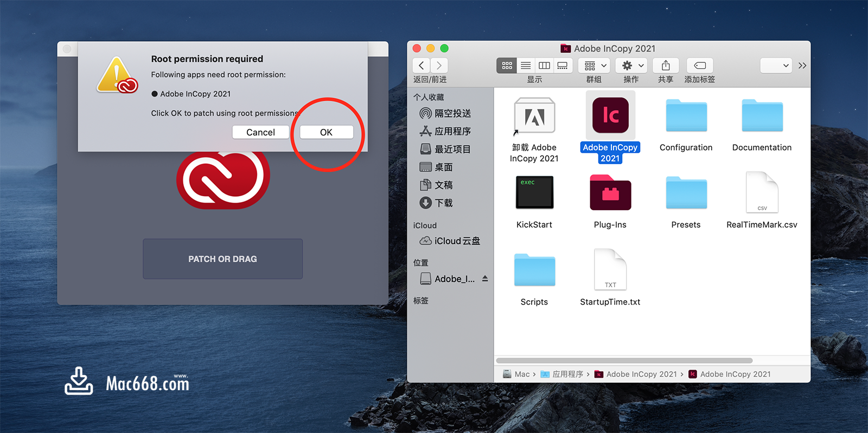Open Documents (文稿) in sidebar
Viewport: 868px width, 433px height.
(437, 185)
